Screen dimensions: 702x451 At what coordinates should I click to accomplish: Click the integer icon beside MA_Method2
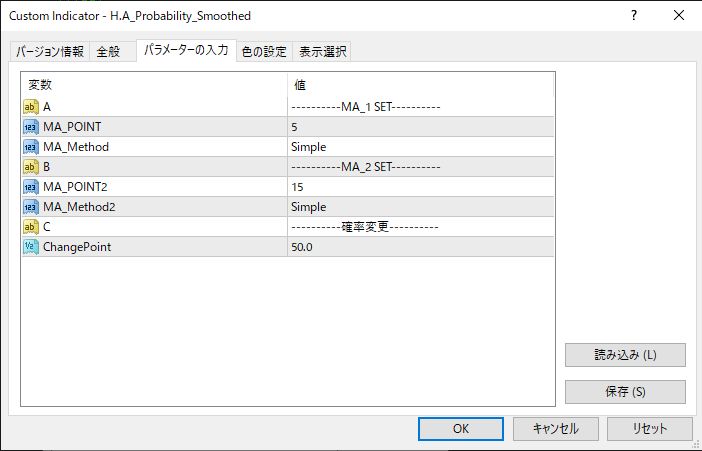pyautogui.click(x=31, y=207)
